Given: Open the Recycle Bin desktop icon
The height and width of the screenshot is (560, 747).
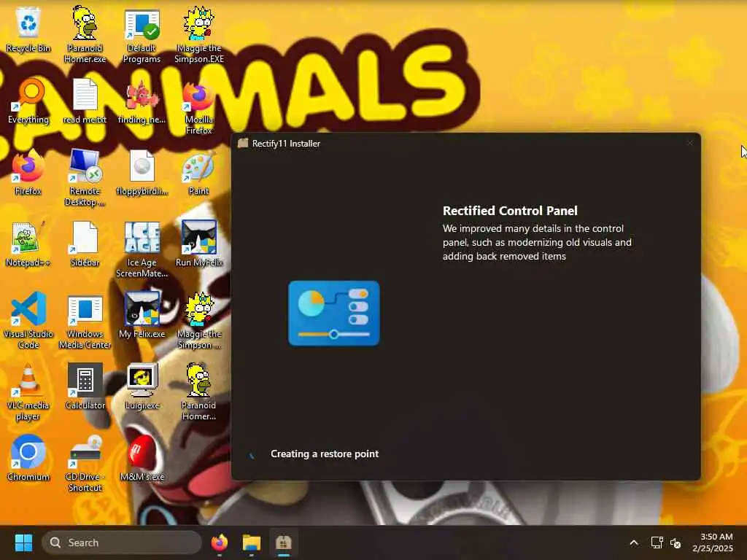Looking at the screenshot, I should point(28,29).
